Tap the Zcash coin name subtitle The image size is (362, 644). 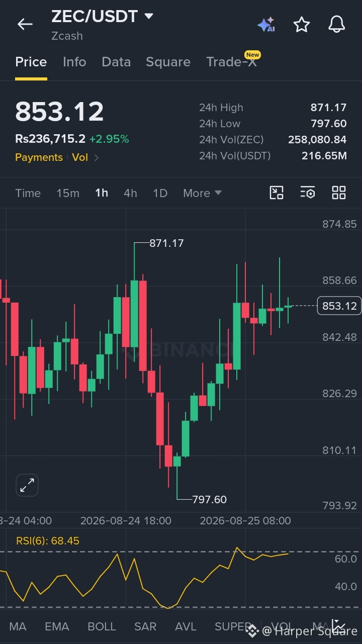coord(67,36)
